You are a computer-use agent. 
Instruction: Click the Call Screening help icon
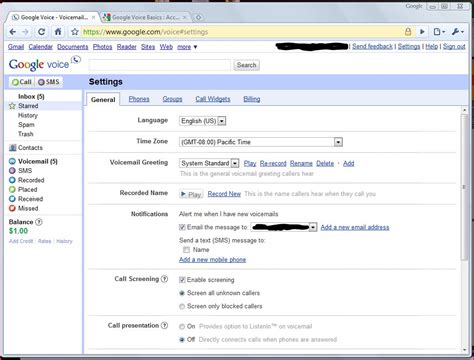(x=164, y=279)
